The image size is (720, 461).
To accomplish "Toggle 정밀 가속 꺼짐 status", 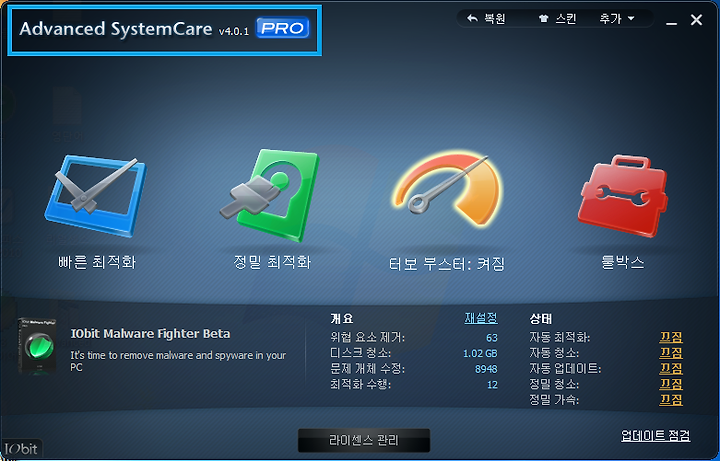I will (x=671, y=400).
